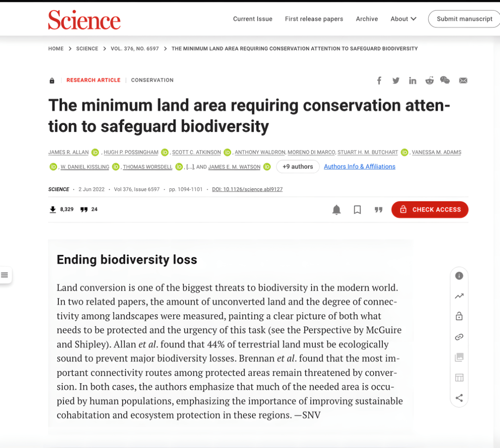Click the red Check Access button

coord(430,210)
